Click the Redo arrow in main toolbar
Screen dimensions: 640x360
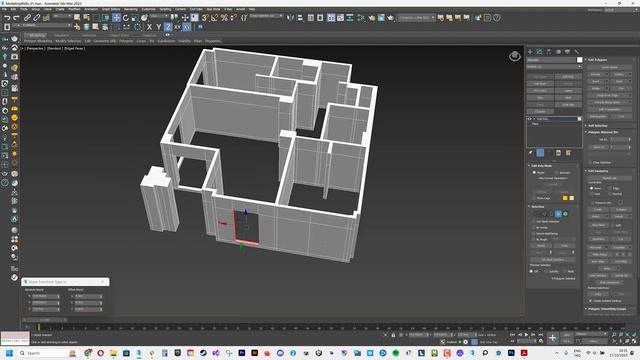(16, 18)
